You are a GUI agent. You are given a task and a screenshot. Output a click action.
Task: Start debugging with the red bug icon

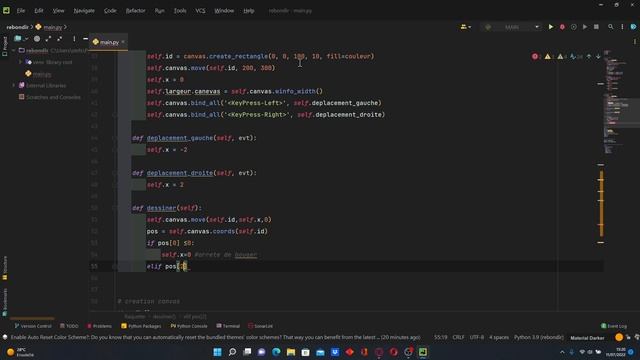562,27
